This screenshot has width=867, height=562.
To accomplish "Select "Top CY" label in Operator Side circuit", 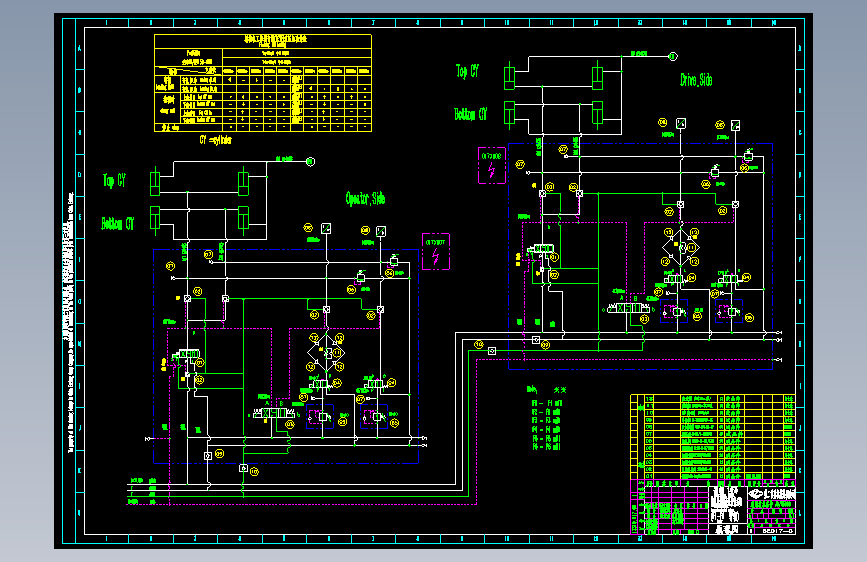I will tap(114, 180).
